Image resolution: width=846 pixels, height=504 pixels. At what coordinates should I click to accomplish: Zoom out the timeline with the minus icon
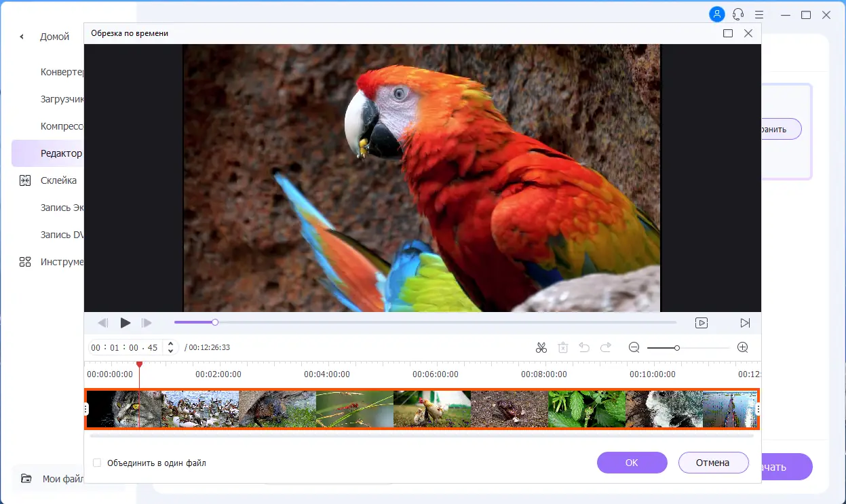[634, 347]
